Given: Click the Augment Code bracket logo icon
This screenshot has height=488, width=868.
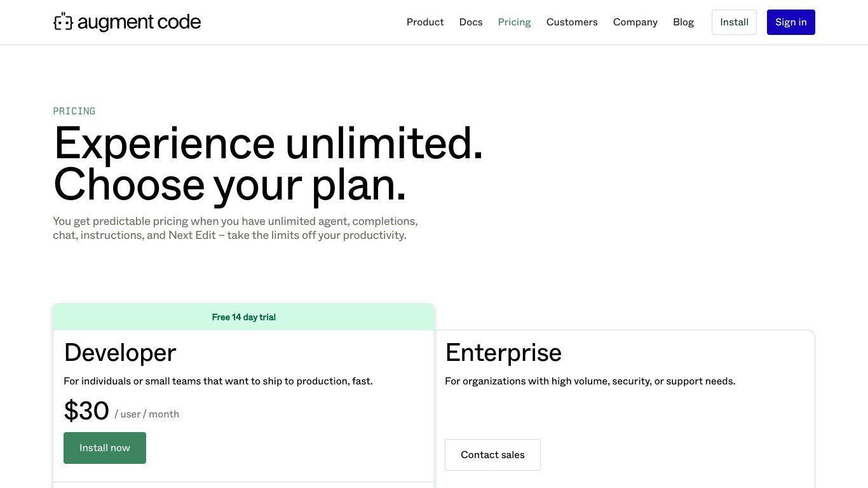Looking at the screenshot, I should (x=63, y=22).
